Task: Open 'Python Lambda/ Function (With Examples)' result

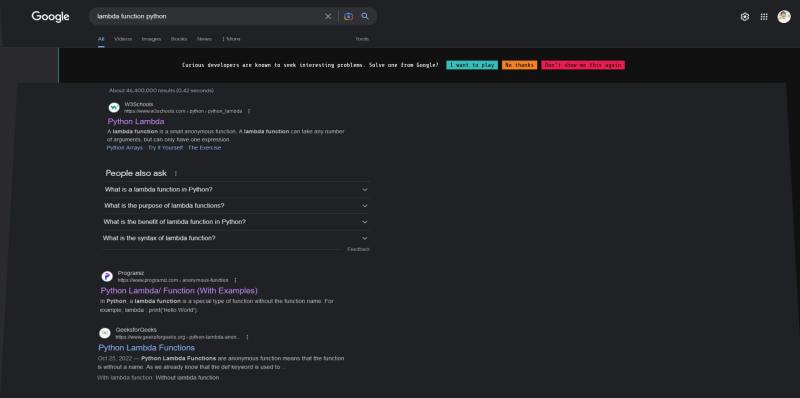Action: 179,291
